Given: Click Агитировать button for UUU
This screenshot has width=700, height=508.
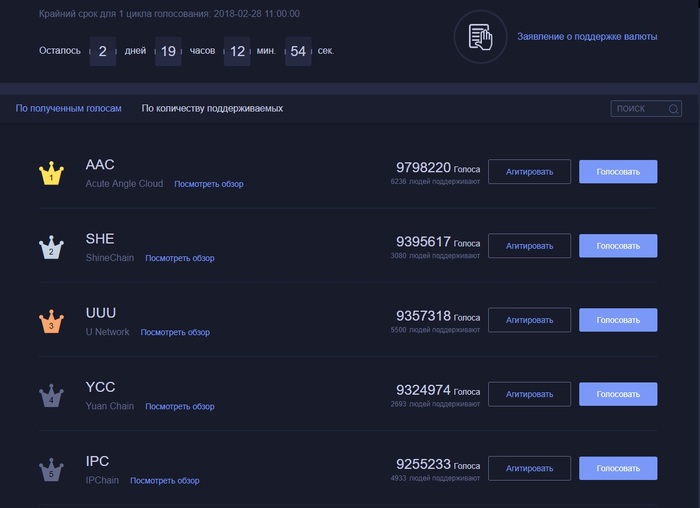Looking at the screenshot, I should point(529,320).
